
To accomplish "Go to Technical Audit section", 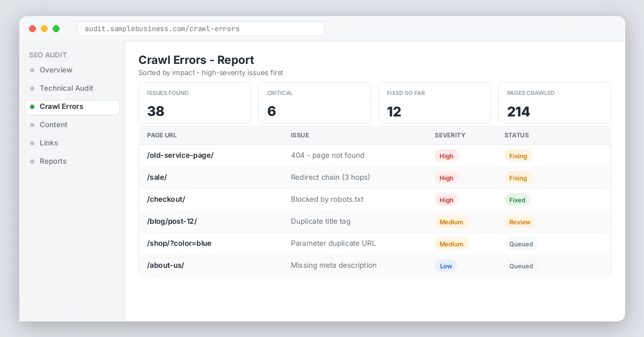I will coord(72,88).
